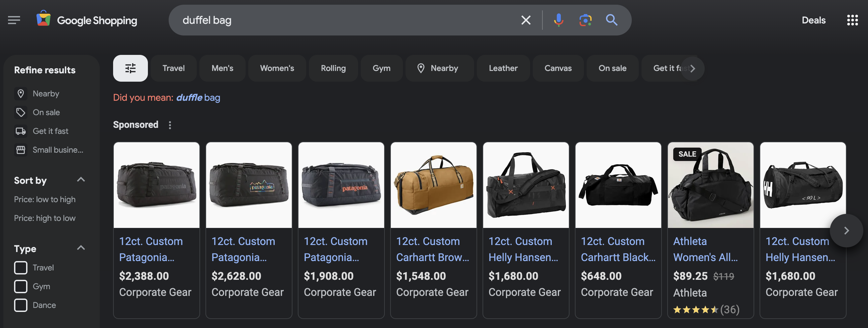Collapse the Sort by section

pos(81,180)
